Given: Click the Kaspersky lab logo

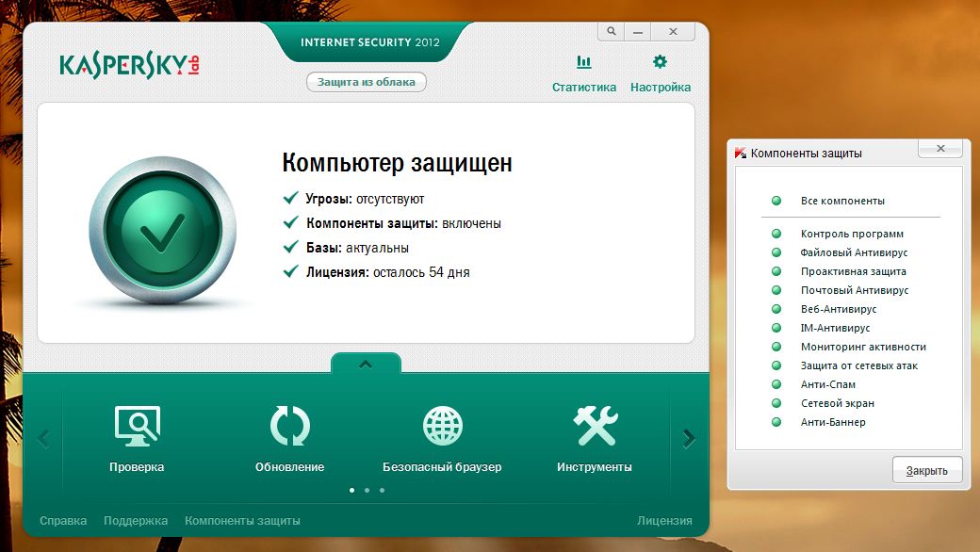Looking at the screenshot, I should pyautogui.click(x=129, y=66).
